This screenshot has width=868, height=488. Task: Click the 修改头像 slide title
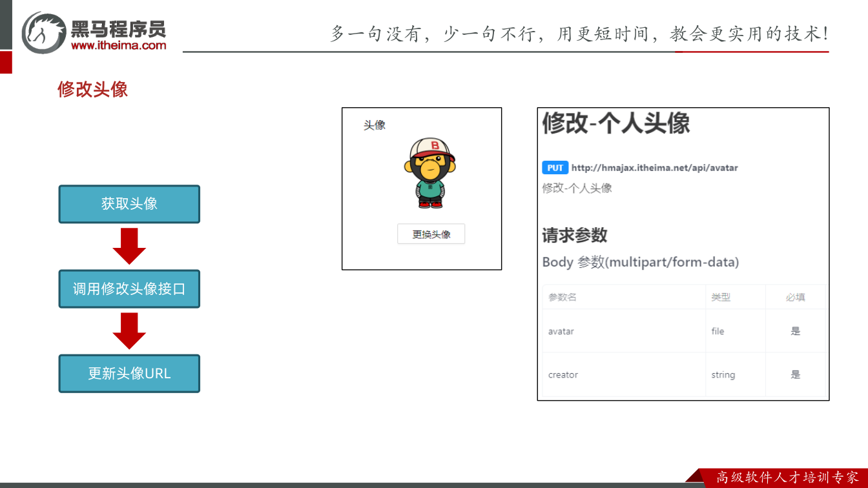93,89
